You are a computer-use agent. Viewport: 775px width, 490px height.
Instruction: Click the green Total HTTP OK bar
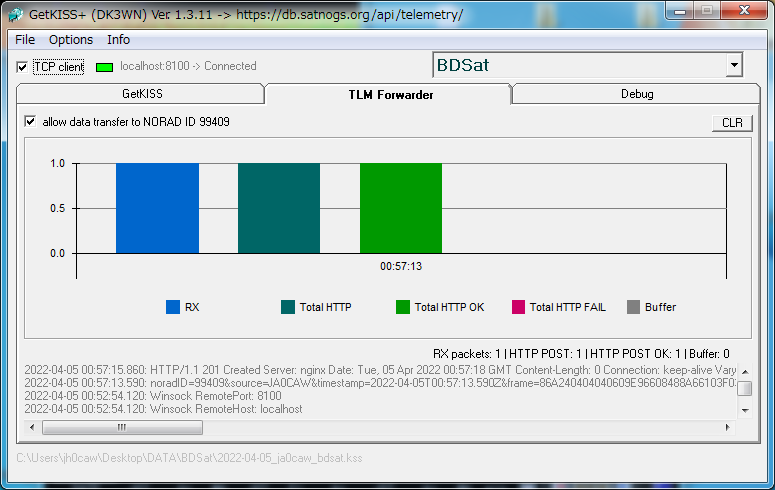tap(401, 208)
